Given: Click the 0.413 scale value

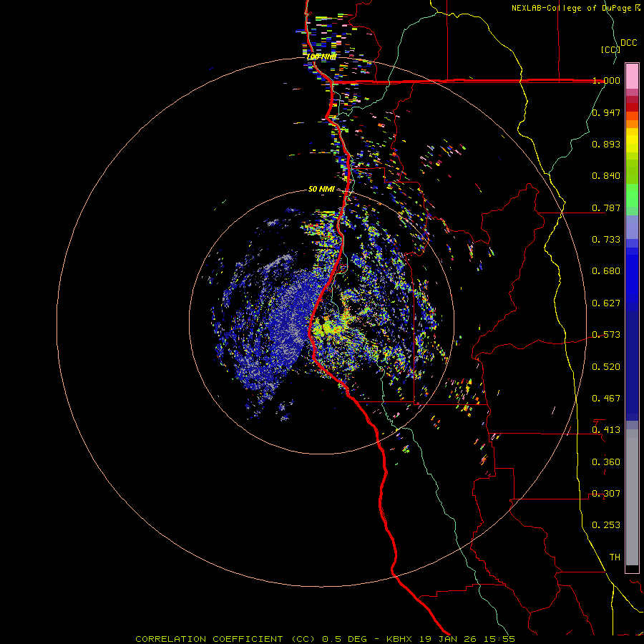Looking at the screenshot, I should coord(606,430).
